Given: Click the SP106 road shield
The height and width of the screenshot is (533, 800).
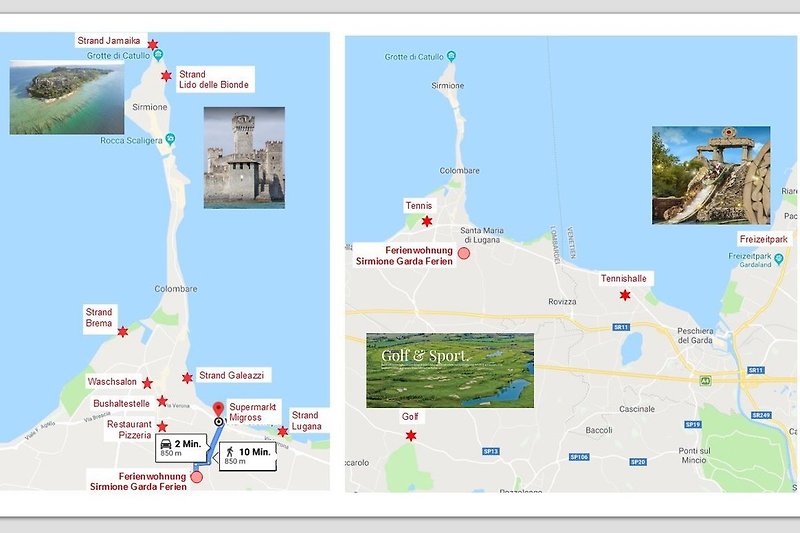Looking at the screenshot, I should (579, 457).
